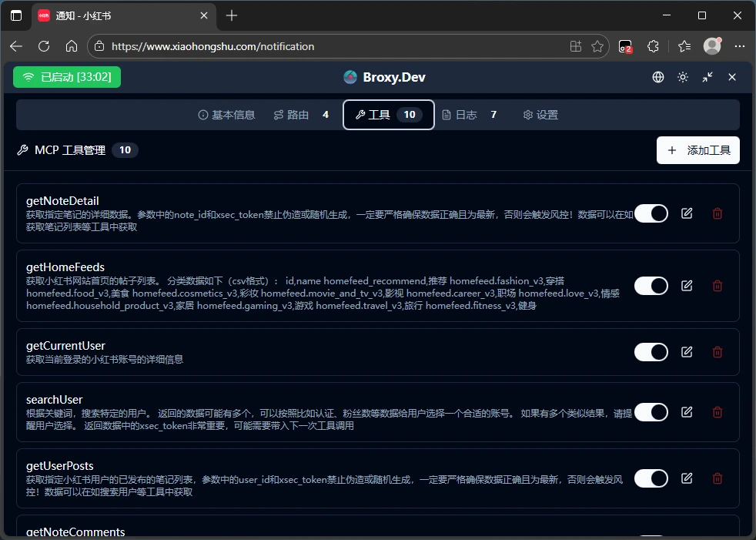Disable the getUserPosts tool

pos(651,478)
